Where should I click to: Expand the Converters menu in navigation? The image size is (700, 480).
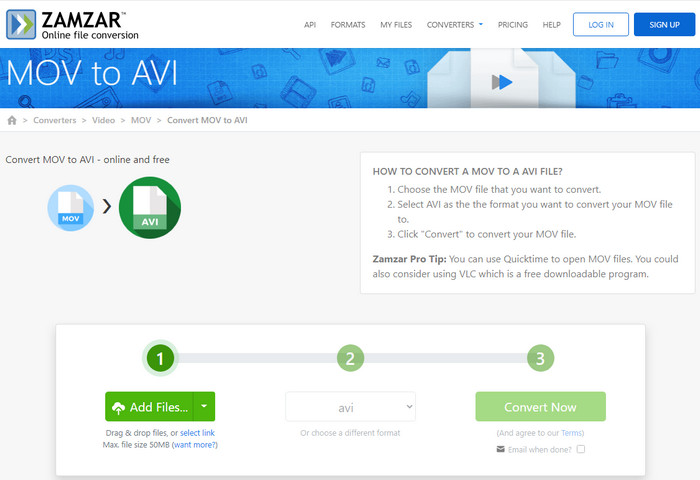click(x=455, y=25)
